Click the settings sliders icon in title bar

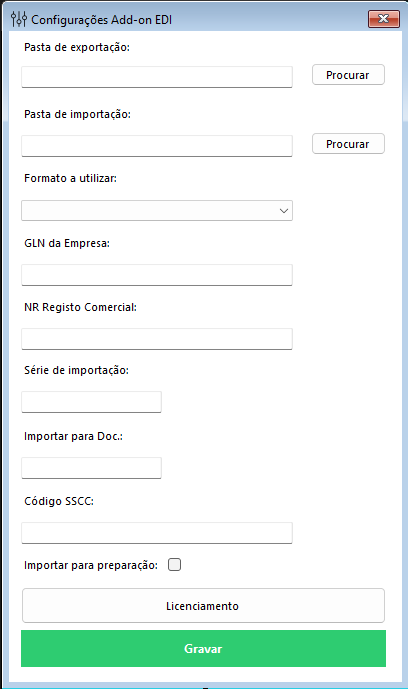[19, 19]
